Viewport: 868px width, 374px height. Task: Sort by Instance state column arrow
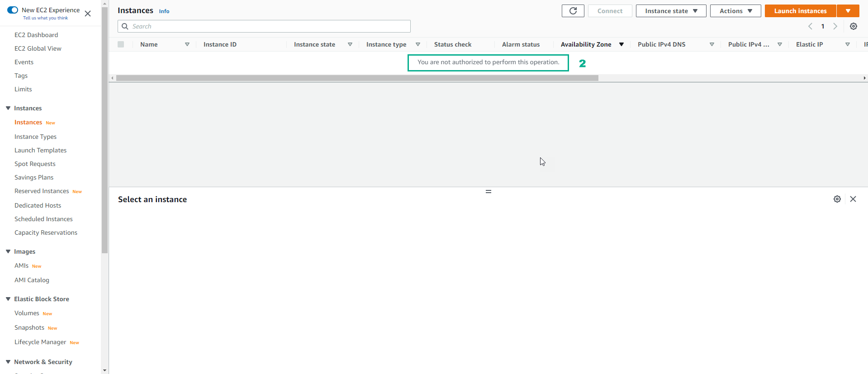click(350, 44)
